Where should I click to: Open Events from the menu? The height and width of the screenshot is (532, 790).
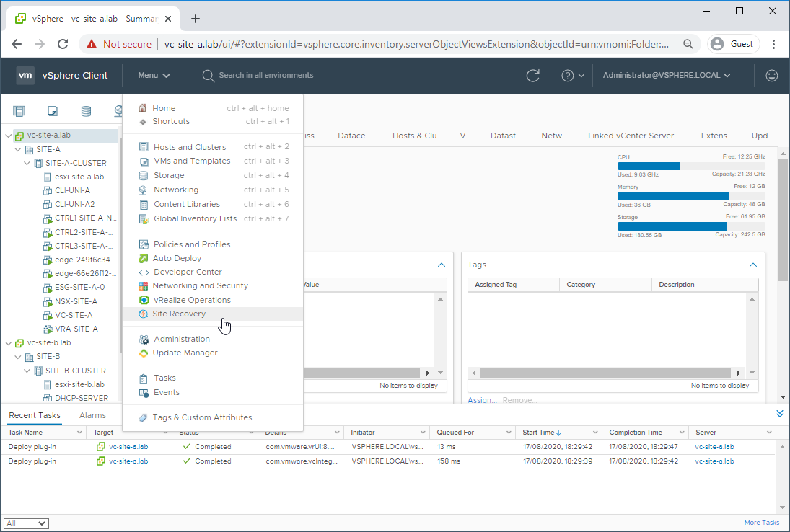click(x=213, y=393)
